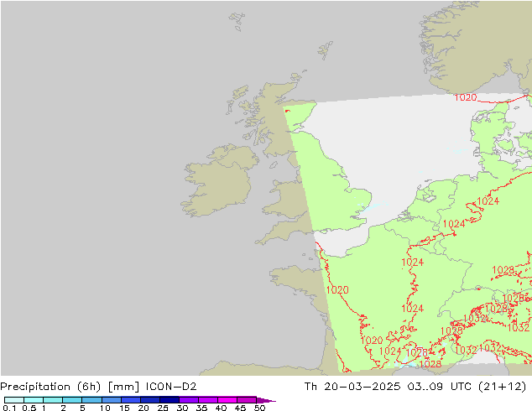Select the 5–10 mm light blue legend swatch

(91, 400)
